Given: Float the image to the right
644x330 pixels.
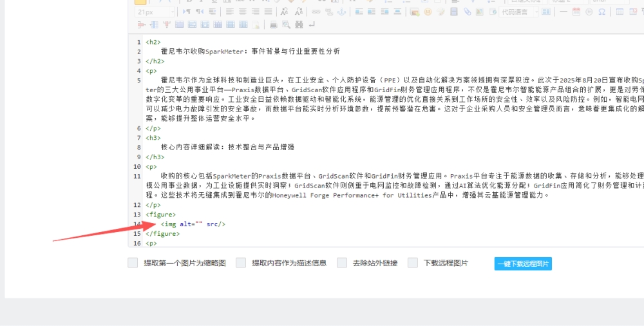Looking at the screenshot, I should point(384,12).
